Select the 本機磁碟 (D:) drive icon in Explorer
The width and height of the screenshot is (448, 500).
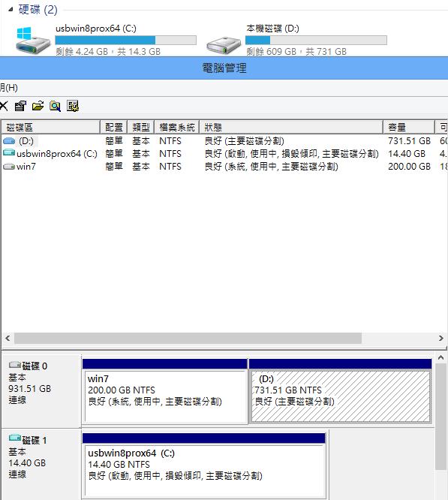[224, 45]
